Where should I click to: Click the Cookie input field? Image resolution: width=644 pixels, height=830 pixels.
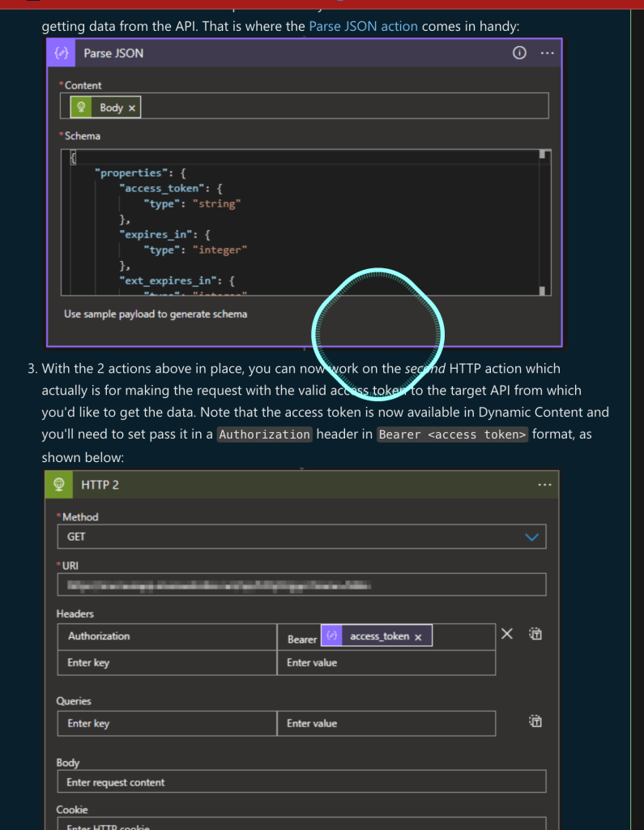[x=301, y=824]
